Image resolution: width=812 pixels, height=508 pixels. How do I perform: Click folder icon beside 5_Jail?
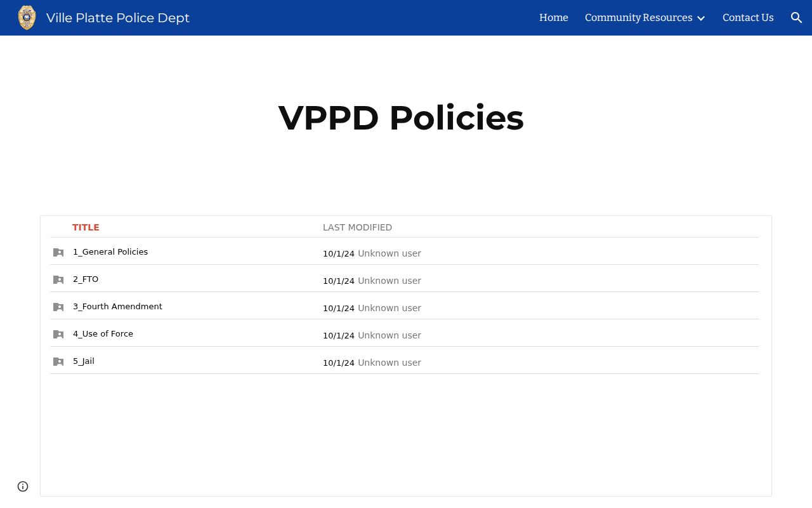click(x=58, y=362)
